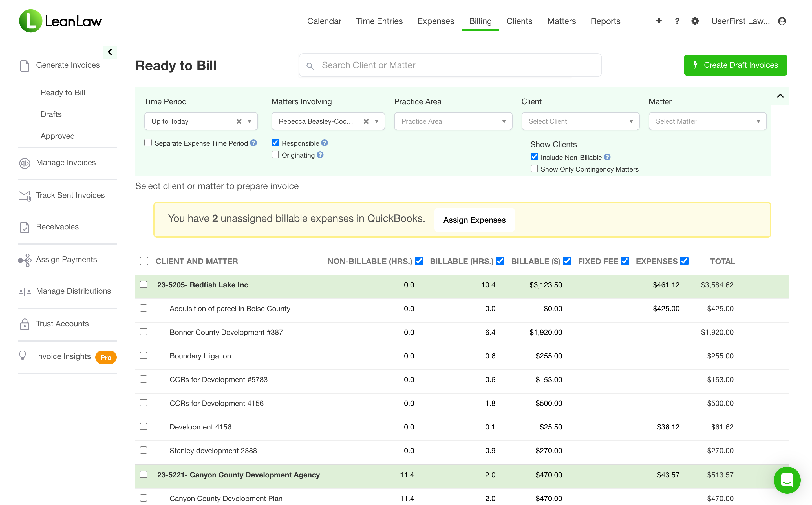The height and width of the screenshot is (505, 812).
Task: Open the Select Matter dropdown
Action: tap(708, 121)
